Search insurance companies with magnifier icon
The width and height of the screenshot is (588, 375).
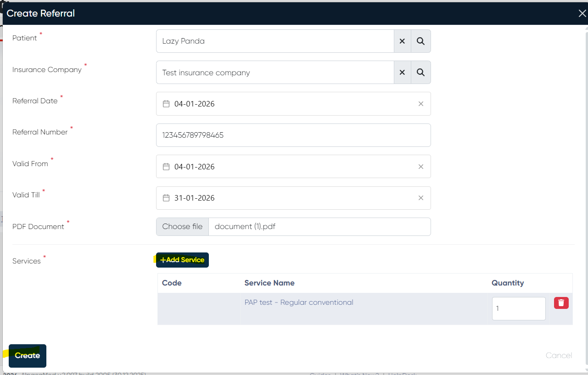[x=420, y=73]
